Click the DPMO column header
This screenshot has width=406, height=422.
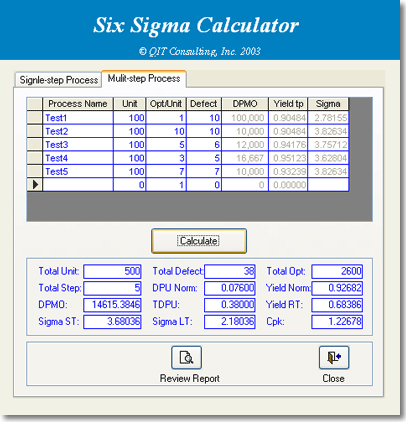[245, 104]
